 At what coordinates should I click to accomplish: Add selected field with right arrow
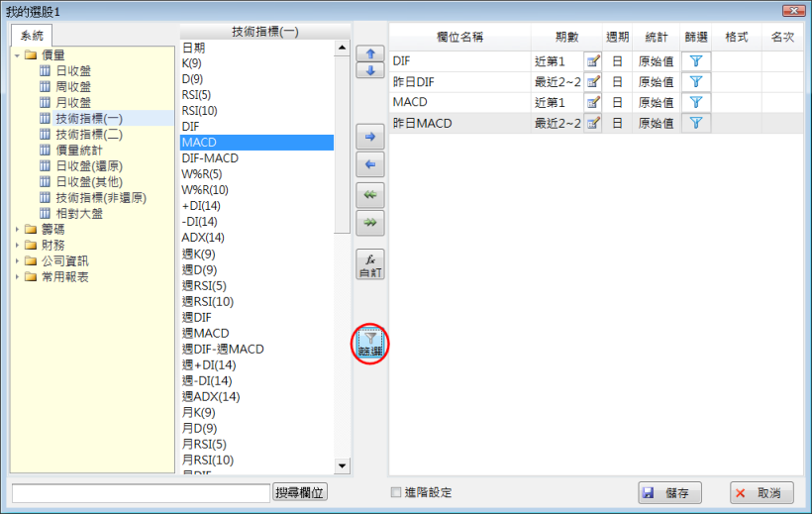(x=369, y=137)
